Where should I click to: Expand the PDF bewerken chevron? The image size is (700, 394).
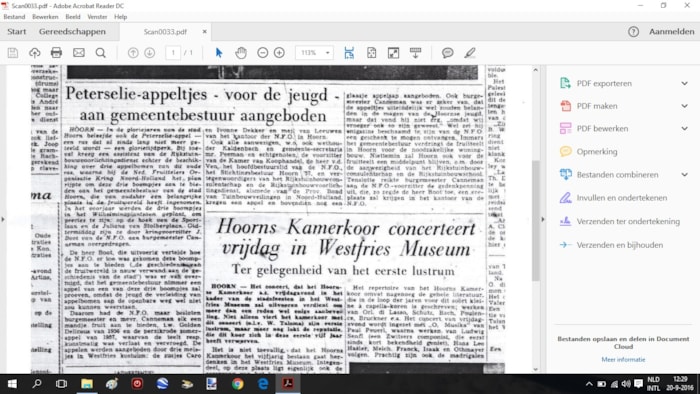coord(684,129)
